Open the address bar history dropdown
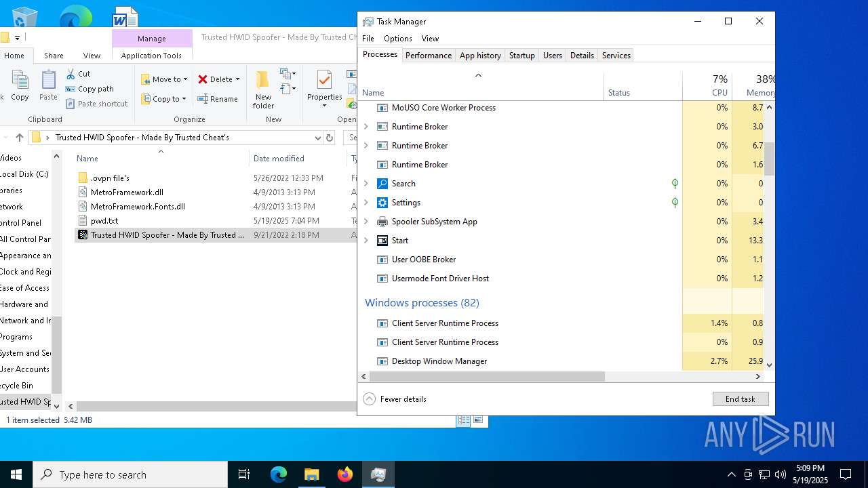 tap(317, 138)
